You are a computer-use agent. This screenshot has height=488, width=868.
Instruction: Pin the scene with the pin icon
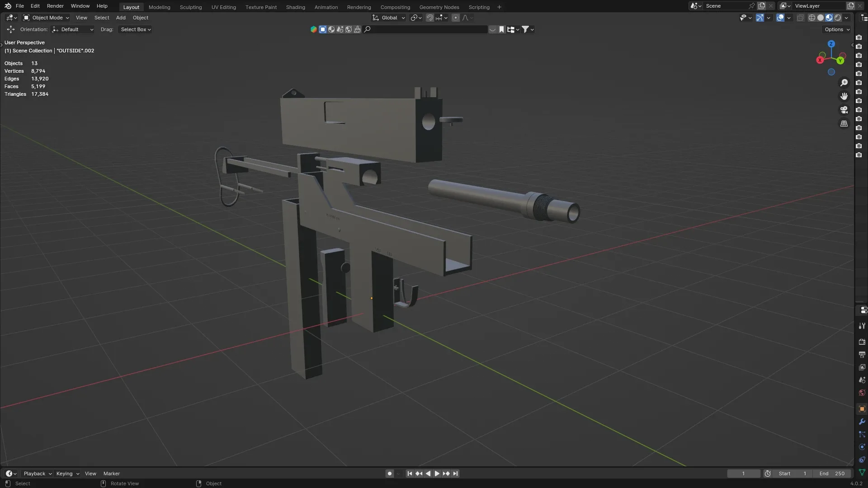click(x=751, y=6)
